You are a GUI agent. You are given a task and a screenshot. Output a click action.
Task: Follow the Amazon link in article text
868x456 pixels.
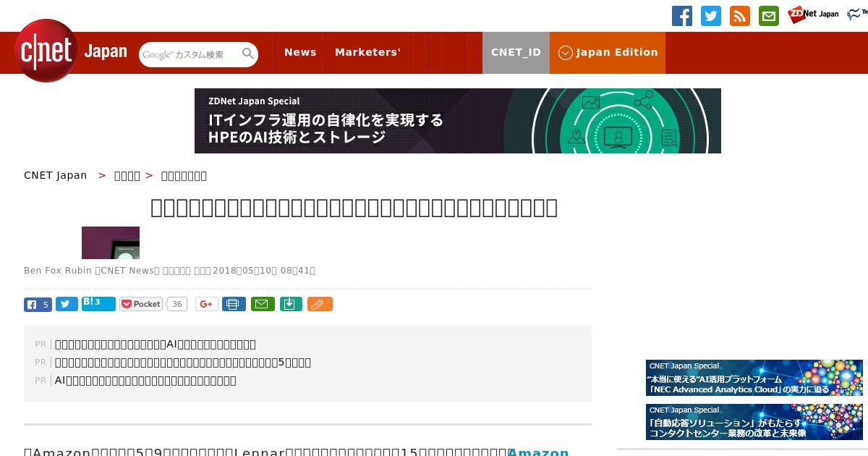point(538,452)
